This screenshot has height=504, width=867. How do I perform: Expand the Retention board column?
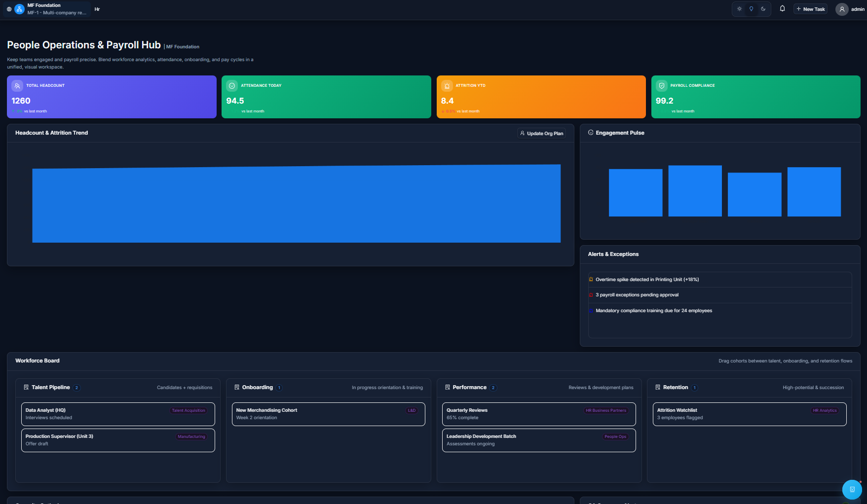click(x=675, y=387)
